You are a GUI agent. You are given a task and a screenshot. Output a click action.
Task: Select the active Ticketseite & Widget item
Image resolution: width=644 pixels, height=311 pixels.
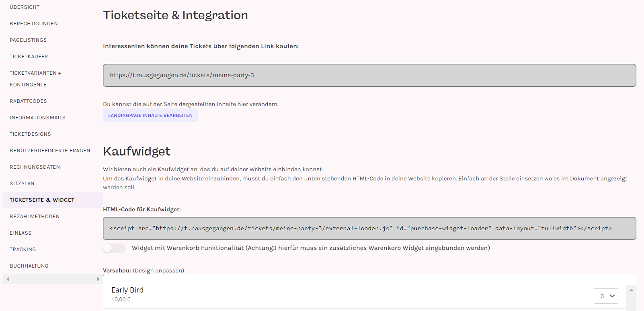[x=53, y=200]
